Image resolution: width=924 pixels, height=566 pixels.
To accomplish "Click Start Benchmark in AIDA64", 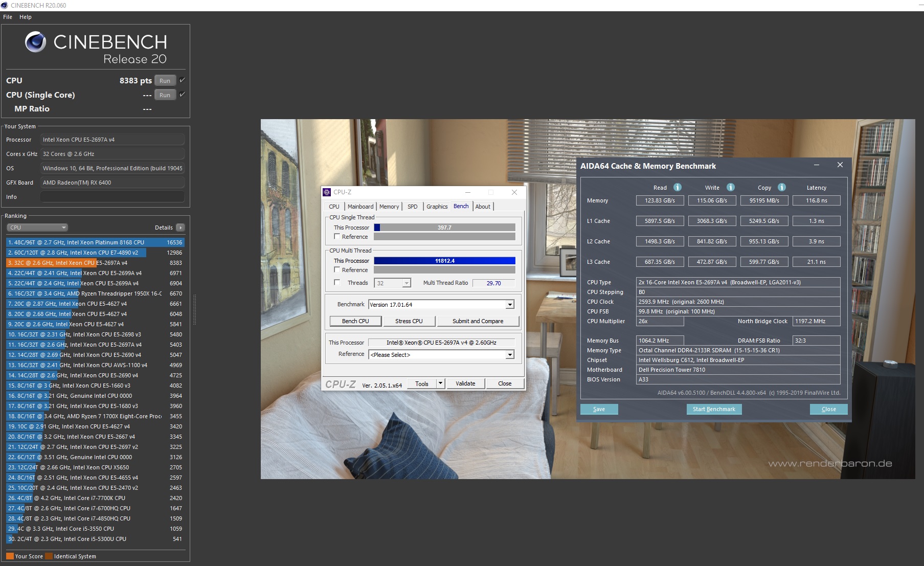I will [714, 409].
